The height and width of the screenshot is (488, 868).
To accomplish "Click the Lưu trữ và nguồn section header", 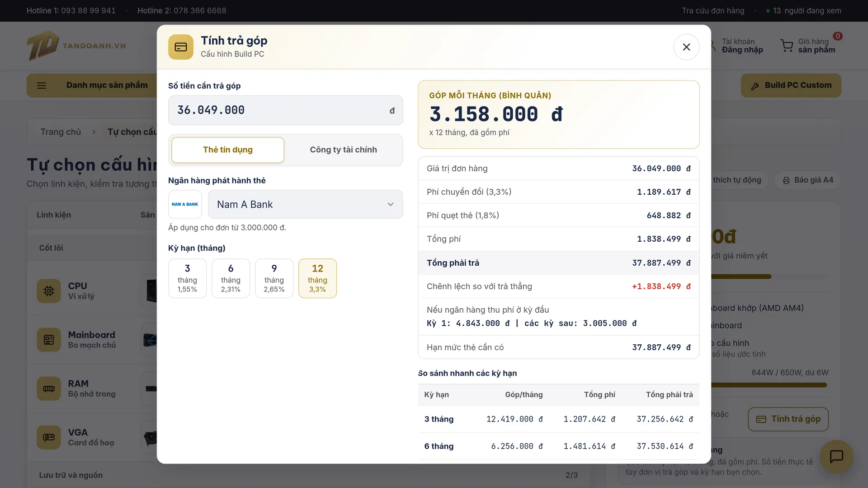I will coord(71,475).
